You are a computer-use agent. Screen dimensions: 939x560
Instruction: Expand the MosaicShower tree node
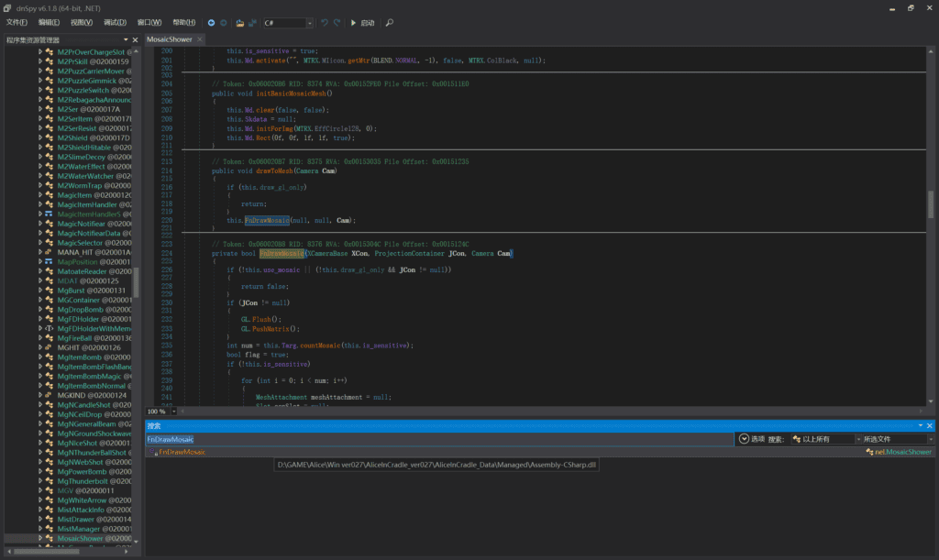pos(40,539)
